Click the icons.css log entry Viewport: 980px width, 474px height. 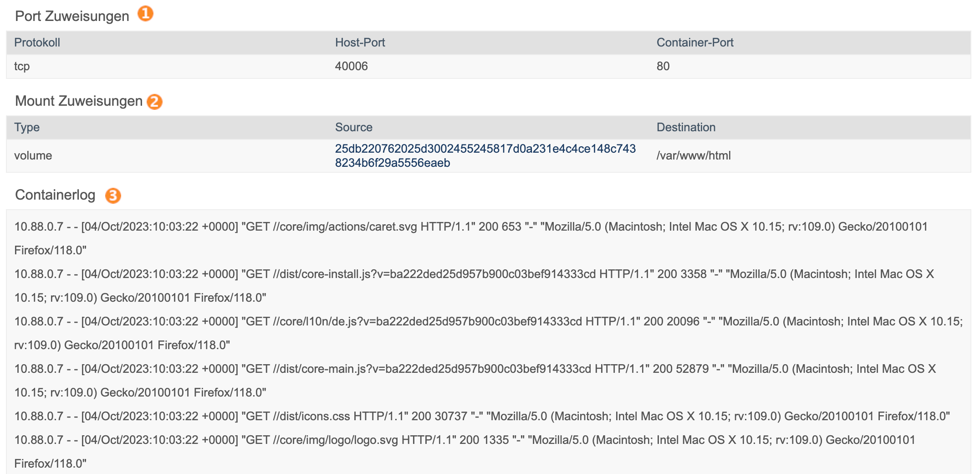[x=482, y=416]
